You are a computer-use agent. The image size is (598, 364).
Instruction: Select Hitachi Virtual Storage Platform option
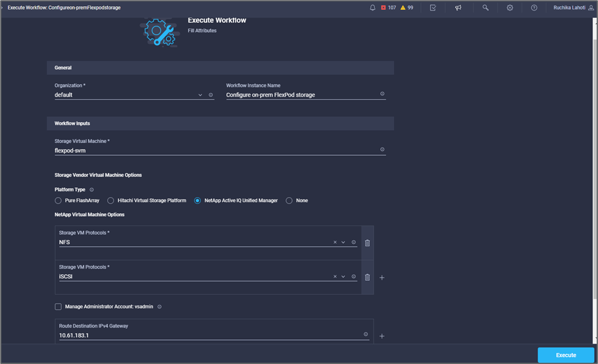point(111,201)
